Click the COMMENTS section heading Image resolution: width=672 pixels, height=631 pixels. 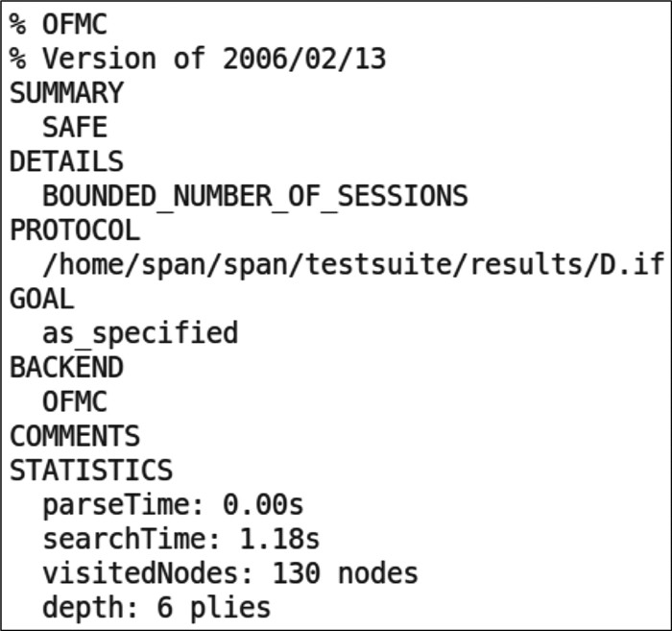click(x=75, y=436)
